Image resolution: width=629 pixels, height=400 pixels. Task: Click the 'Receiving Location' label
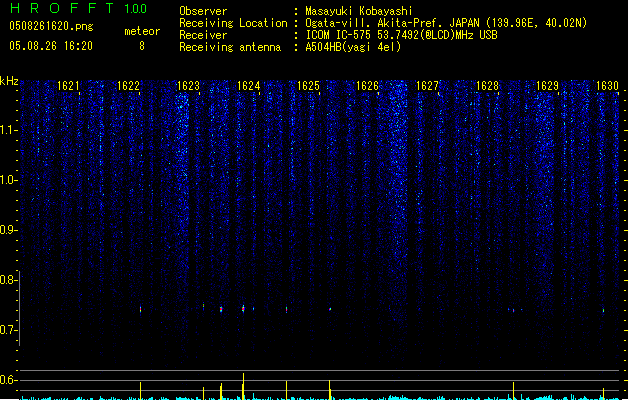tap(233, 23)
